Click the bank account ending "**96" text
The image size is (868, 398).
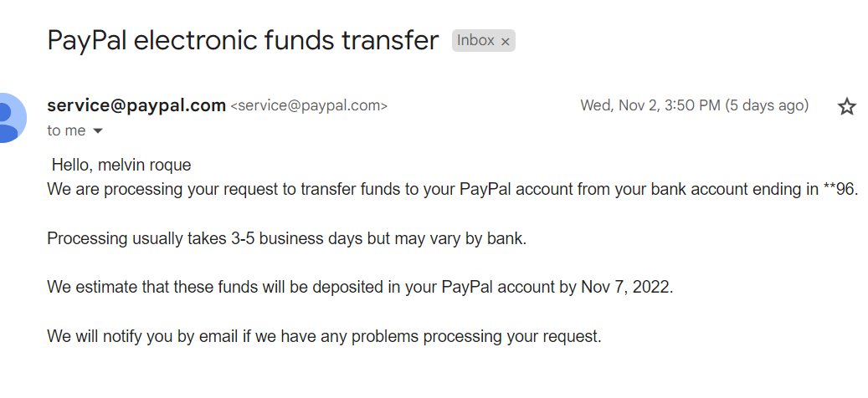tap(840, 189)
